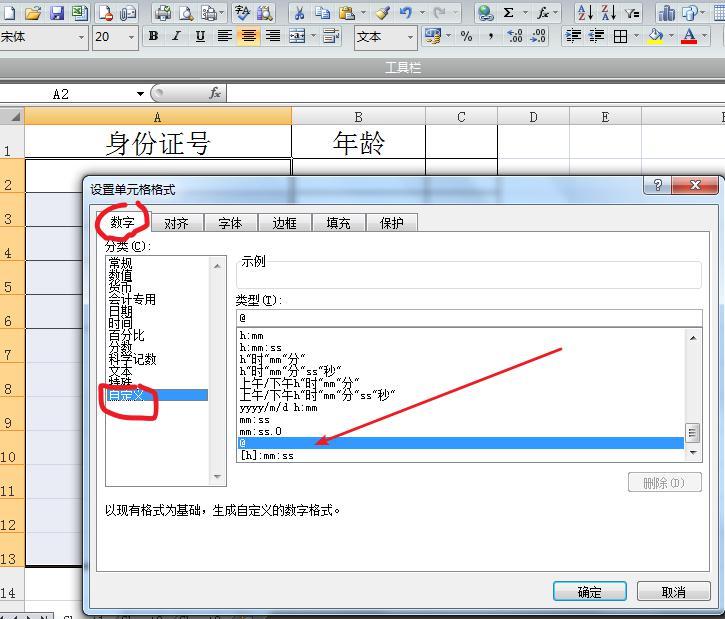Click the 类型 input field containing @
Screen dimensions: 725x619
click(469, 318)
